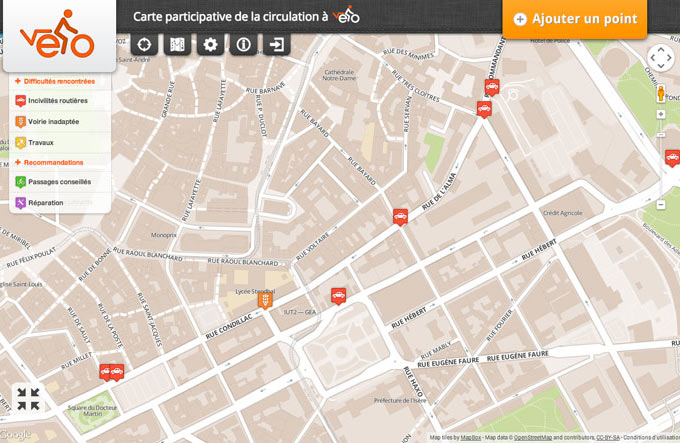Click the fullscreen collapse arrows icon
680x443 pixels.
28,399
